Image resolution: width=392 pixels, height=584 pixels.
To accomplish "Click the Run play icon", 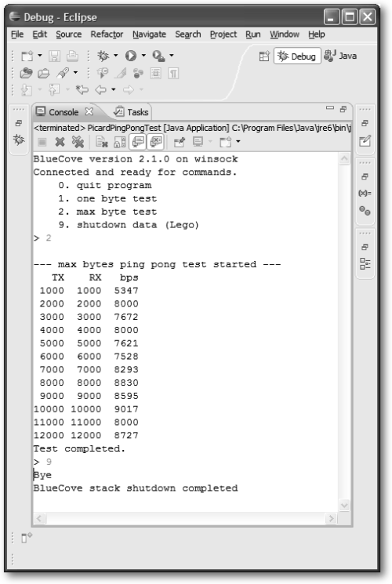I will click(130, 56).
